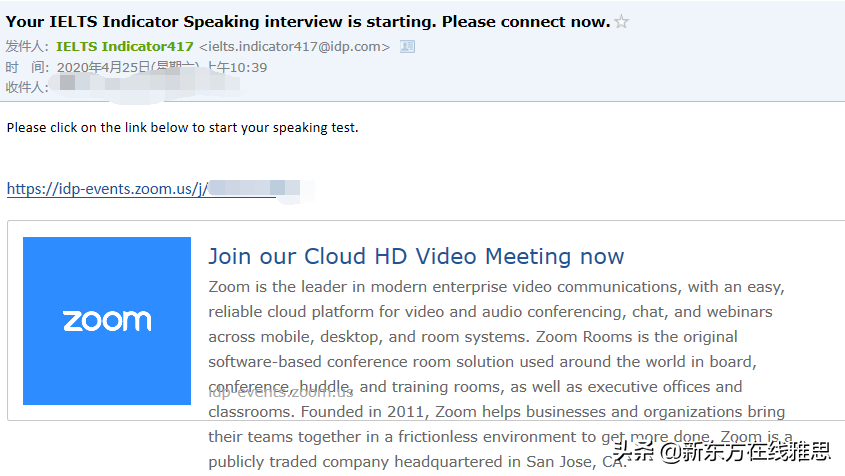
Task: Click the blue Zoom logo thumbnail
Action: (x=107, y=321)
